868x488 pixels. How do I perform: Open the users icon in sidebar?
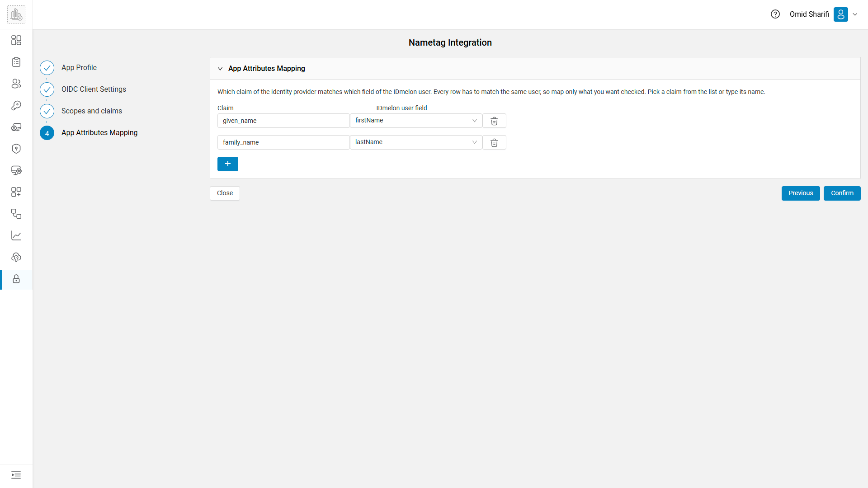[16, 84]
